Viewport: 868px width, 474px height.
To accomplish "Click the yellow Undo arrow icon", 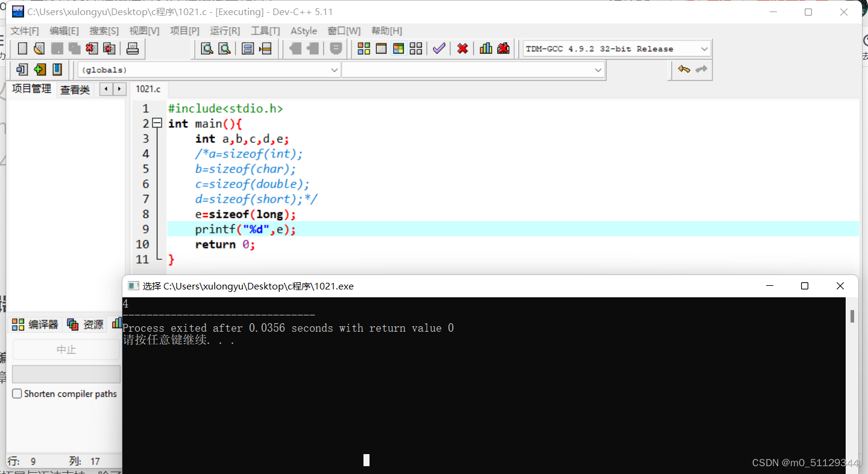I will click(684, 70).
